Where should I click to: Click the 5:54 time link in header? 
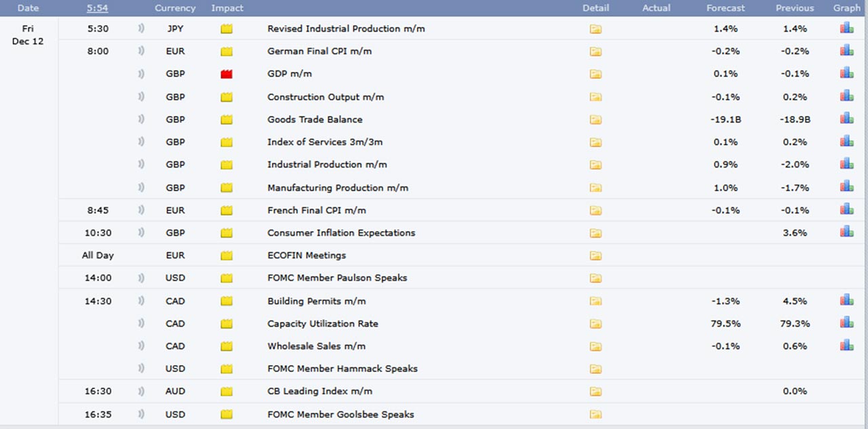point(98,8)
